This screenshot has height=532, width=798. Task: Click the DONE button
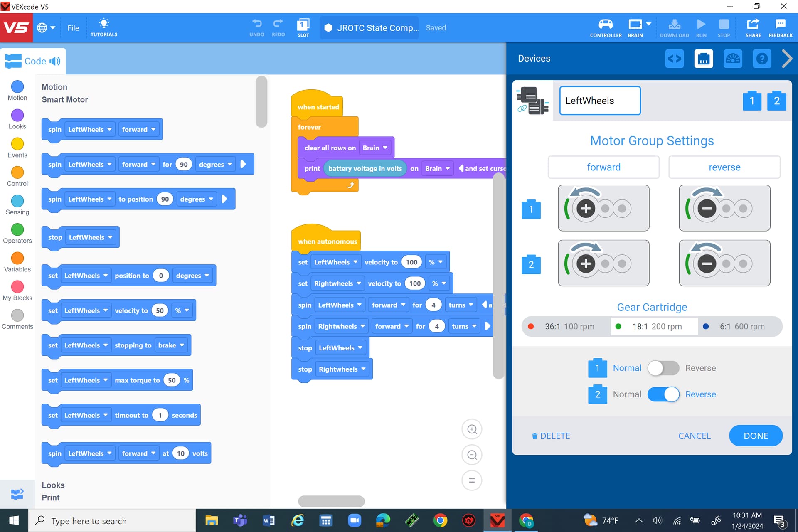(755, 436)
